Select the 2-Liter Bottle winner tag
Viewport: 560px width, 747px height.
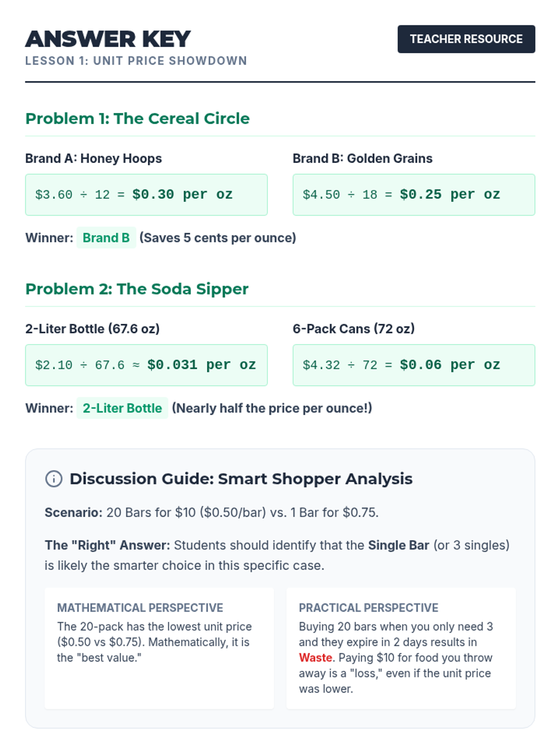click(x=122, y=408)
